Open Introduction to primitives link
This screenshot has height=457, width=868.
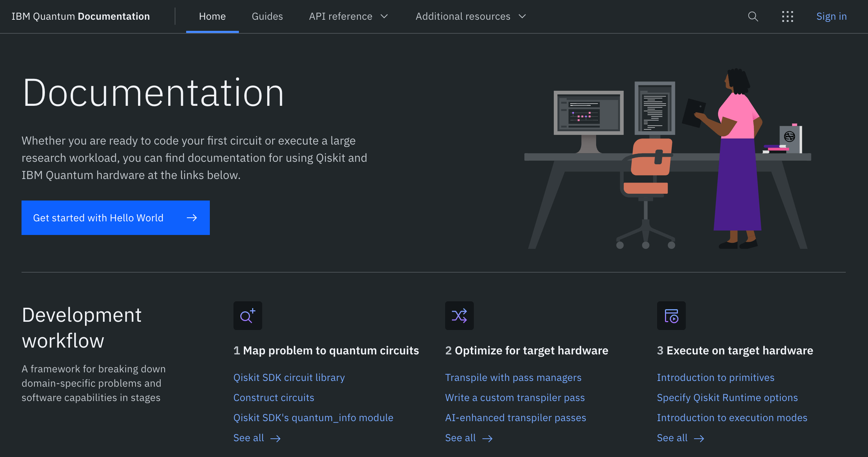(716, 377)
